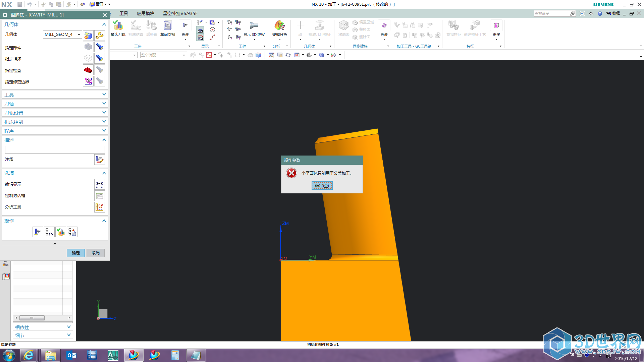Open Internet Explorer from the taskbar

click(x=29, y=355)
